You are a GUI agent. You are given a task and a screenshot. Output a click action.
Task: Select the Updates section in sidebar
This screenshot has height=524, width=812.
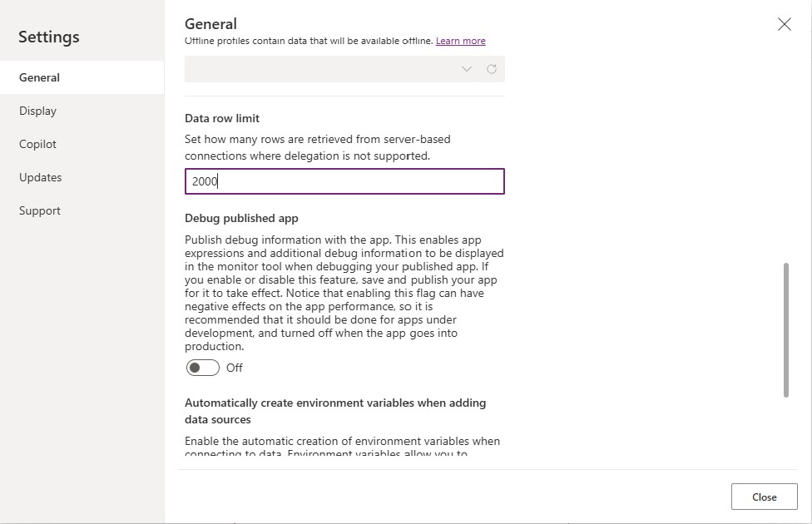click(x=39, y=176)
